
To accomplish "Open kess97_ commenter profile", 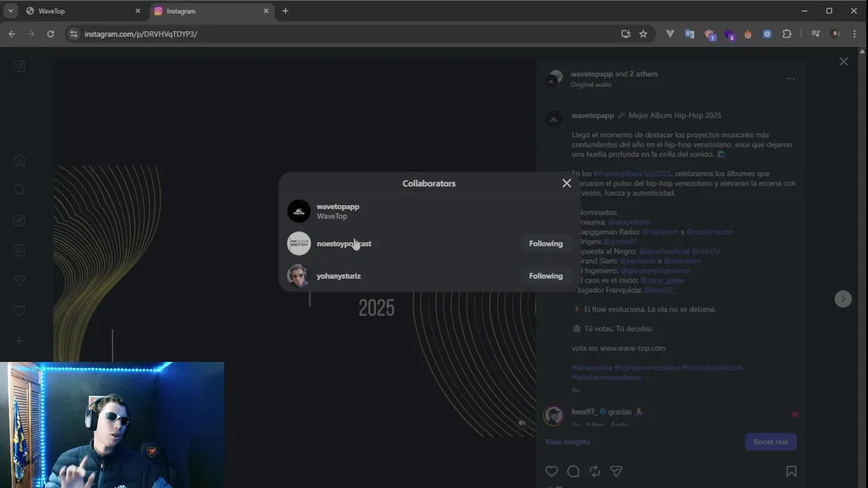I will coord(585,411).
